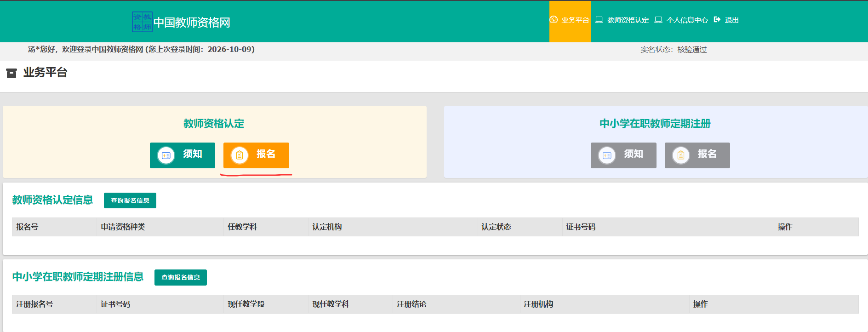
Task: Click the 教师资格认定 card heading
Action: tap(214, 124)
